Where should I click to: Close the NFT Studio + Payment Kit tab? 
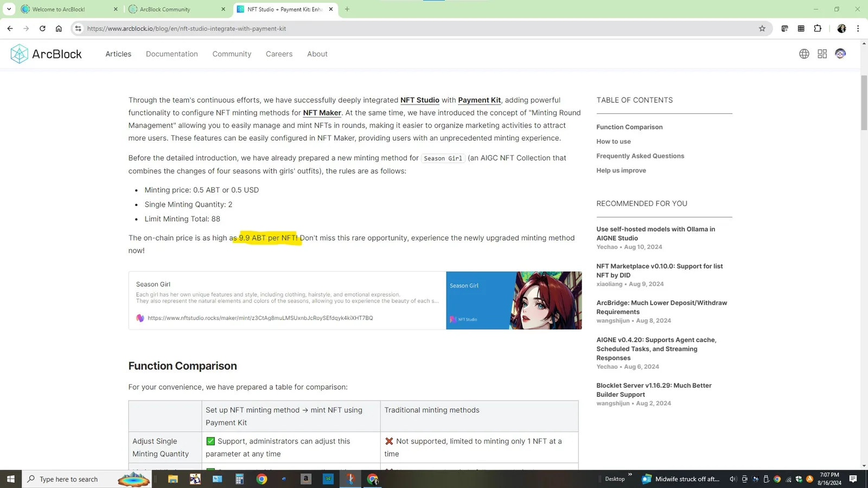[331, 9]
